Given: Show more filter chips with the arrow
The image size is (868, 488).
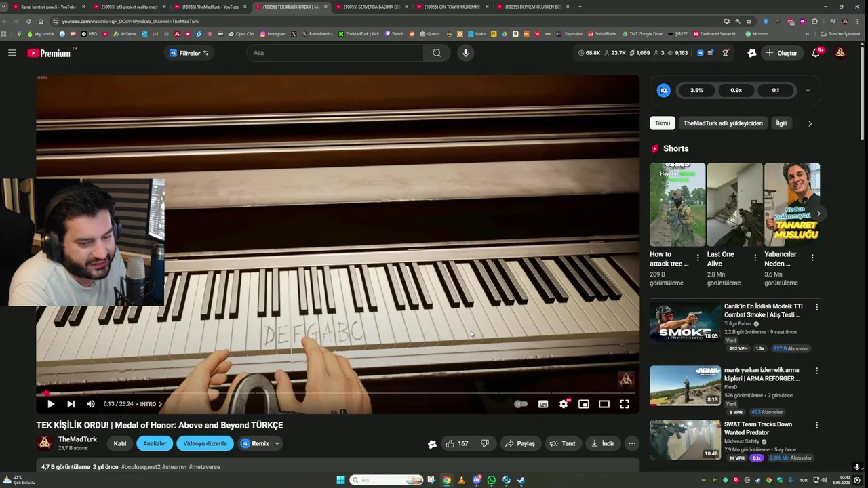Looking at the screenshot, I should click(x=810, y=123).
